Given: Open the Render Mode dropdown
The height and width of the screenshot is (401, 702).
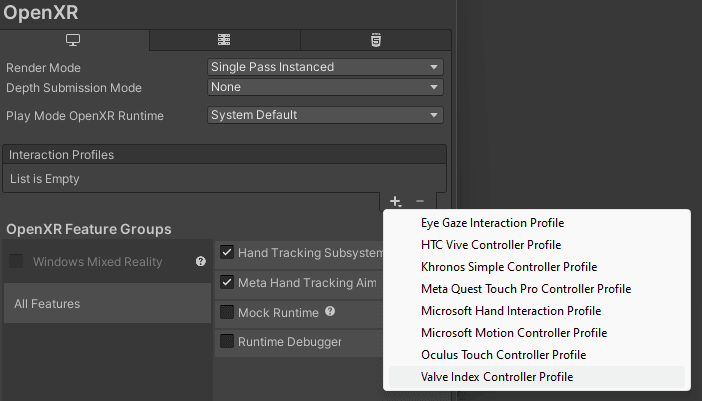Looking at the screenshot, I should (324, 67).
